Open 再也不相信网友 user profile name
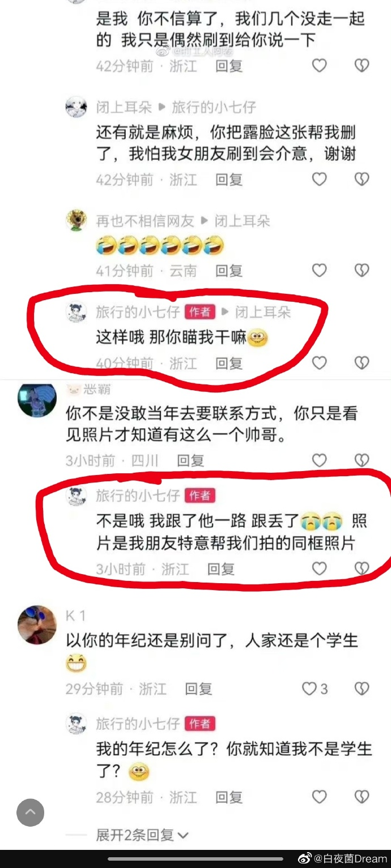Screen dimensions: 391x868 145,221
